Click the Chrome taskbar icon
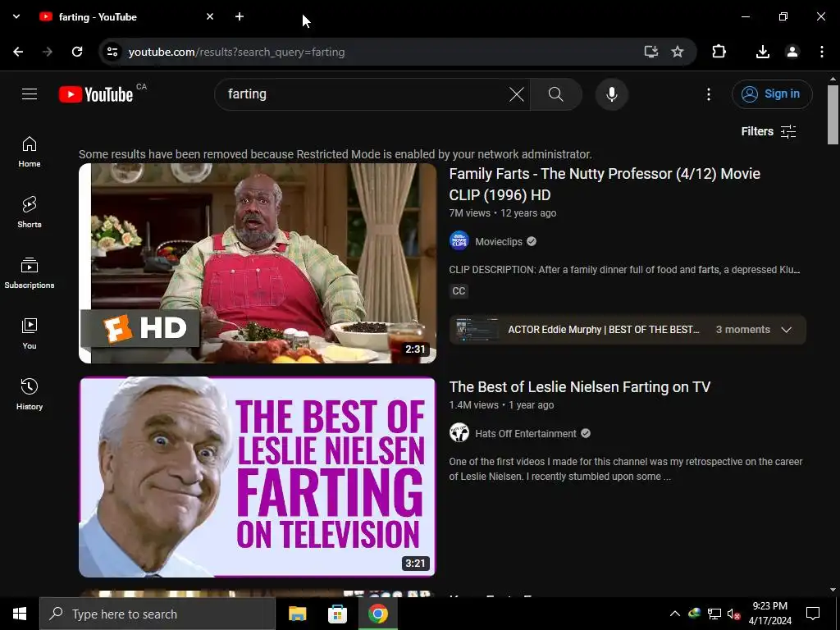This screenshot has height=630, width=840. (377, 614)
